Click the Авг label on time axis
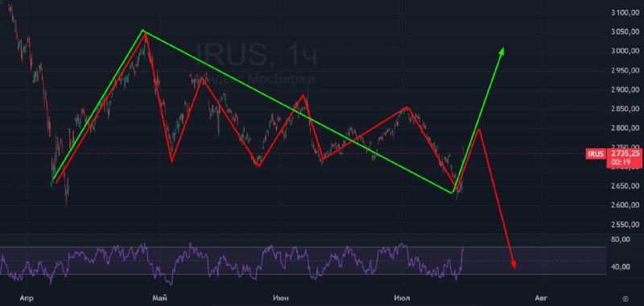 tap(541, 297)
